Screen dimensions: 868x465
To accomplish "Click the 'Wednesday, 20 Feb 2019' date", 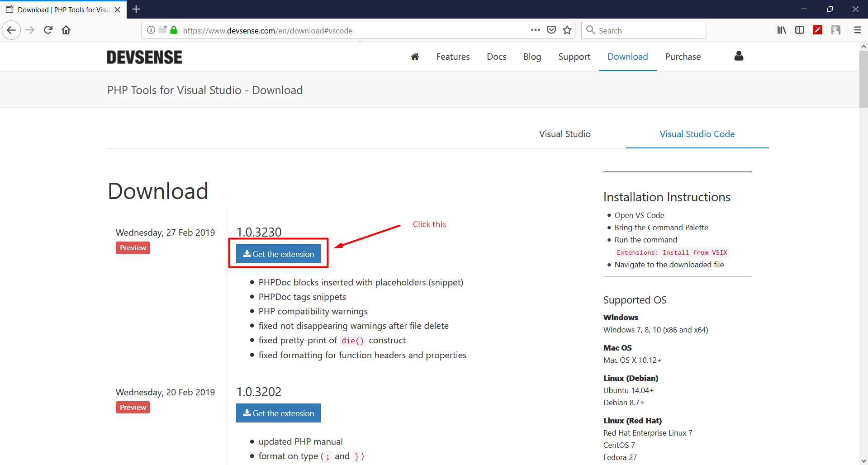I will tap(165, 392).
